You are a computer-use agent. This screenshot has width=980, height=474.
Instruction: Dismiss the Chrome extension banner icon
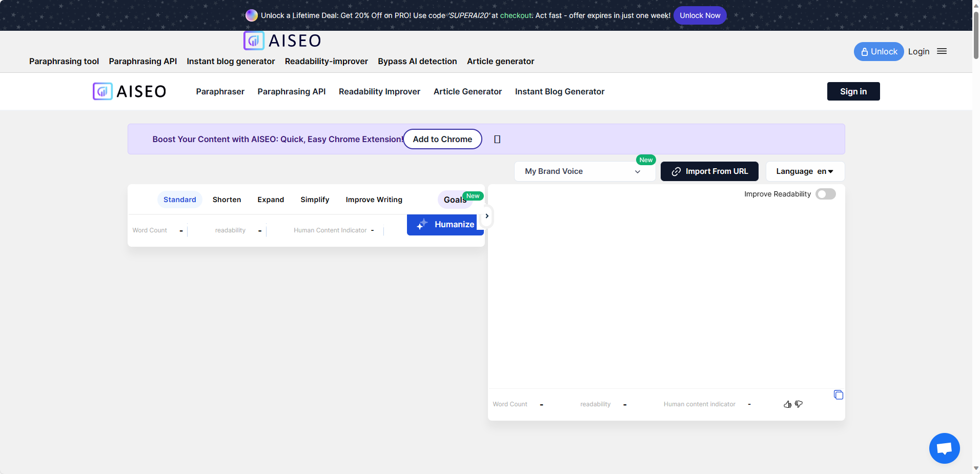point(497,139)
